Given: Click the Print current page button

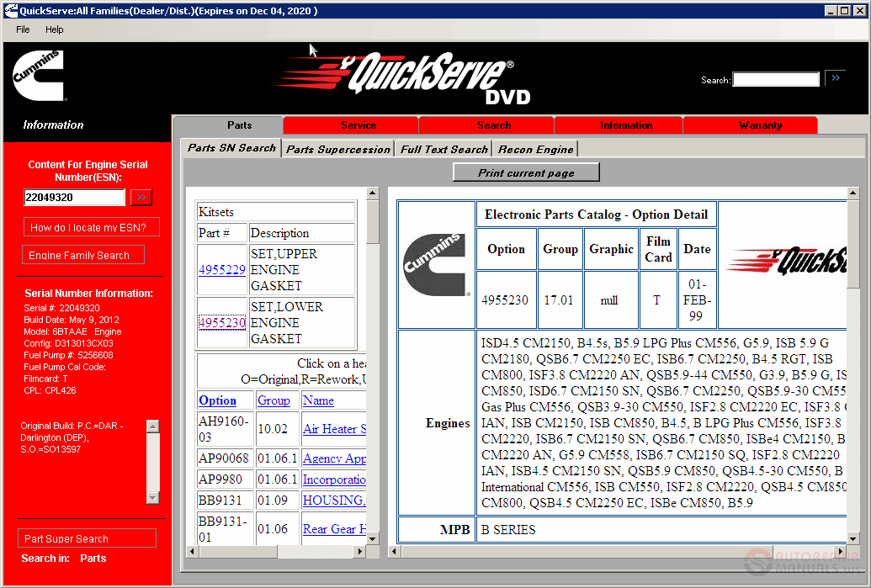Looking at the screenshot, I should tap(526, 172).
